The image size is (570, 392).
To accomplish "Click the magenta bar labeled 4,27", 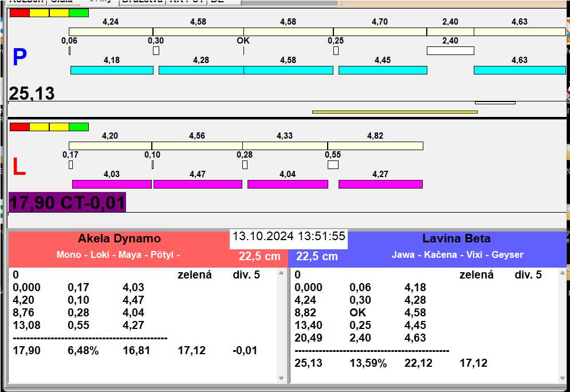I will point(380,184).
